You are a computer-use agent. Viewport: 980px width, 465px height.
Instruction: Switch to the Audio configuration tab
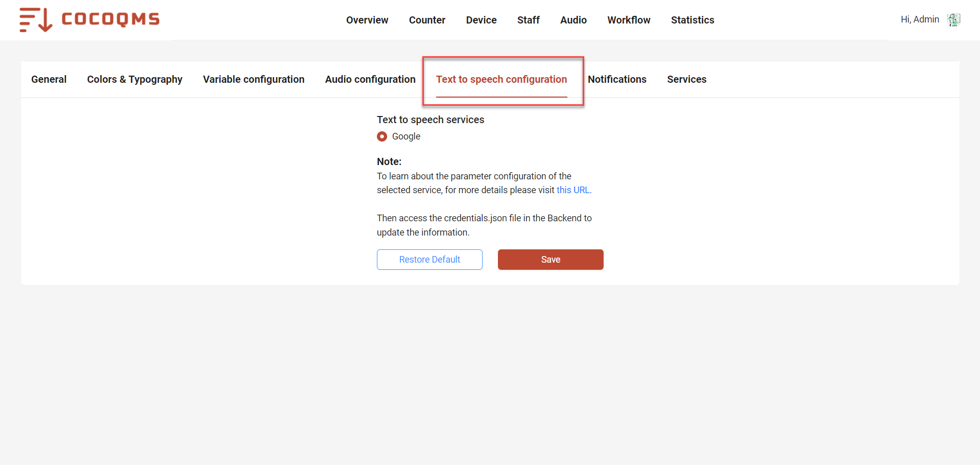(370, 79)
